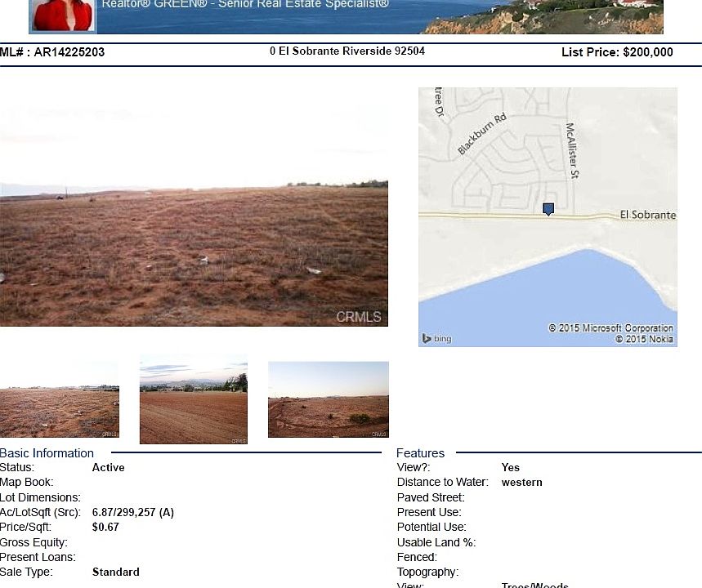Click the address 0 El Sobrante Riverside 92504

pyautogui.click(x=347, y=51)
